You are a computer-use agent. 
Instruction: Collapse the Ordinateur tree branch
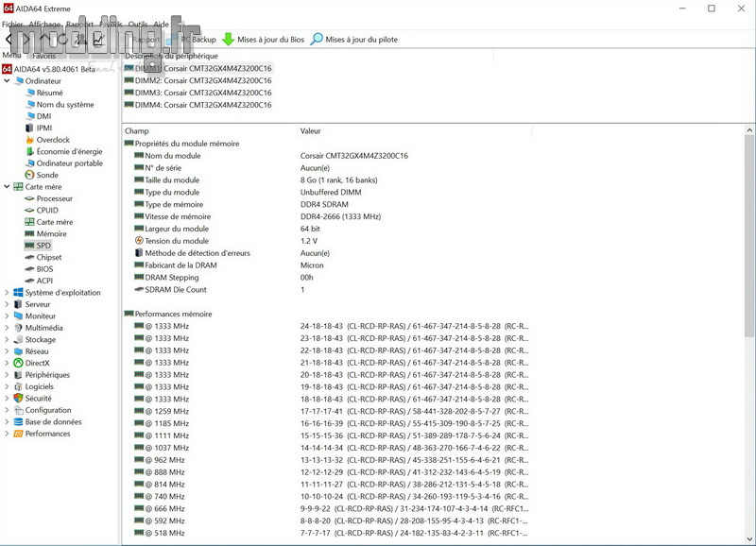tap(7, 81)
